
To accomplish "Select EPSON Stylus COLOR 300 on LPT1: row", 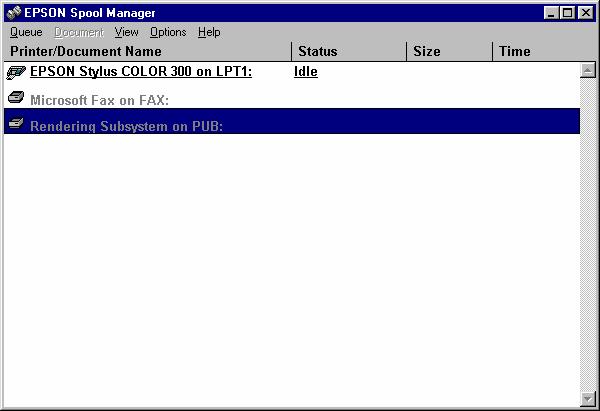I will (x=292, y=72).
